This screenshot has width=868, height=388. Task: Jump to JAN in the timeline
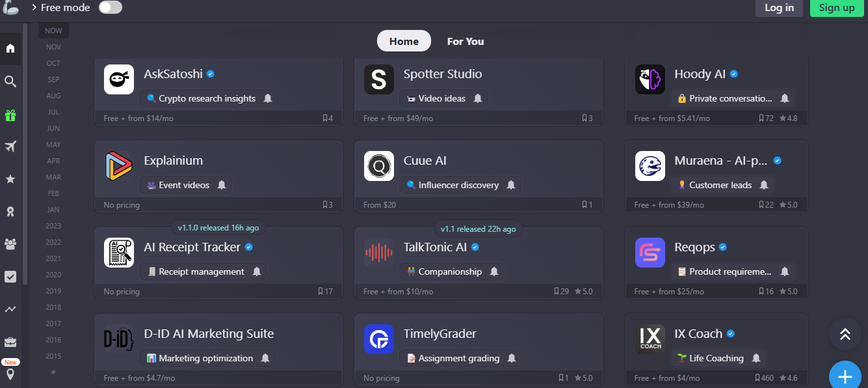point(53,210)
